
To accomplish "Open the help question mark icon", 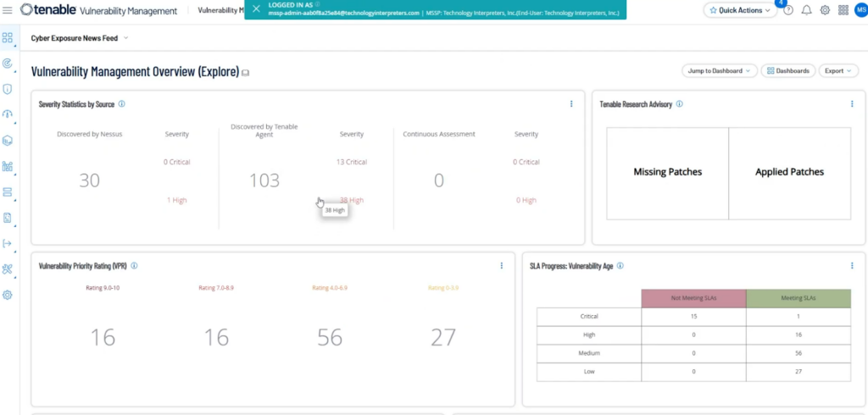I will click(788, 10).
